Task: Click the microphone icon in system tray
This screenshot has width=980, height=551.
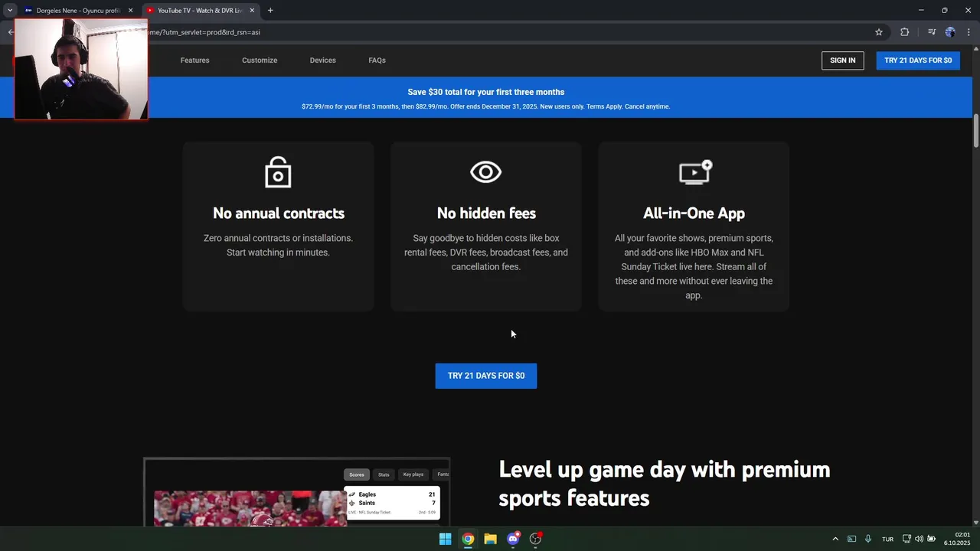Action: [x=868, y=539]
